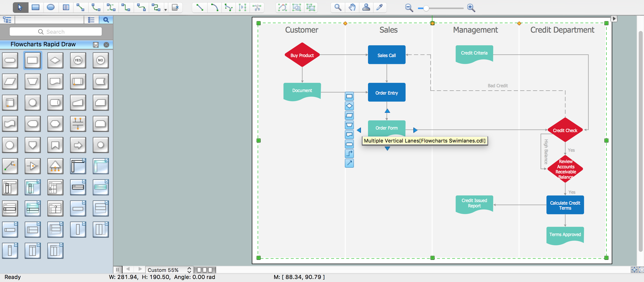
Task: Select the arrow pointer tool
Action: (x=20, y=8)
